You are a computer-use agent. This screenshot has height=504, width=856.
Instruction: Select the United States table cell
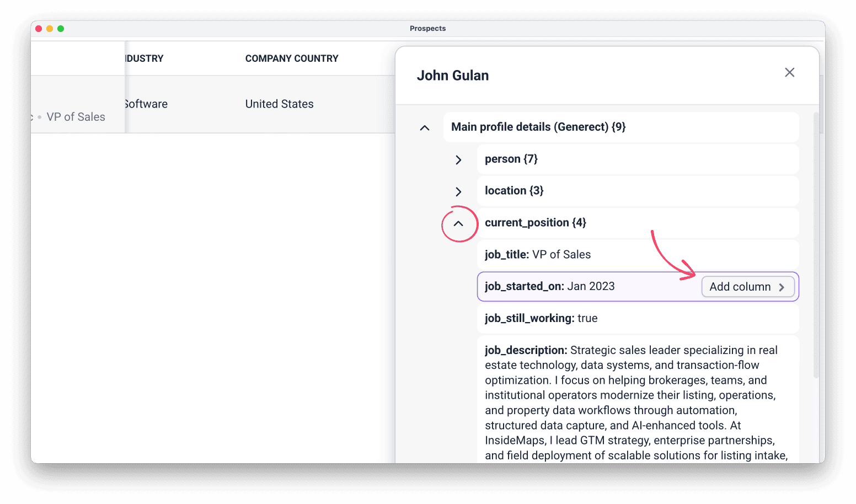(x=279, y=104)
